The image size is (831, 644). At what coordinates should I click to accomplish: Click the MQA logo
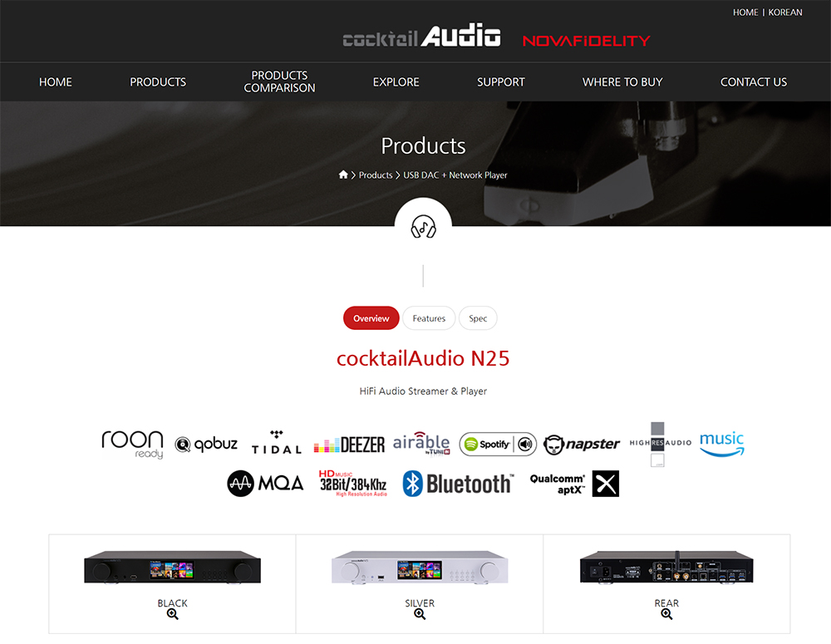coord(265,484)
